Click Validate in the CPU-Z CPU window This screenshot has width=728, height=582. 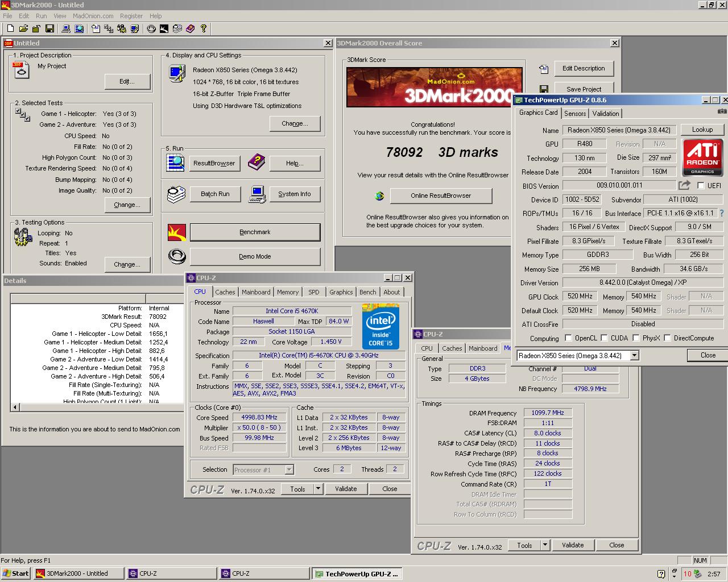pos(346,489)
